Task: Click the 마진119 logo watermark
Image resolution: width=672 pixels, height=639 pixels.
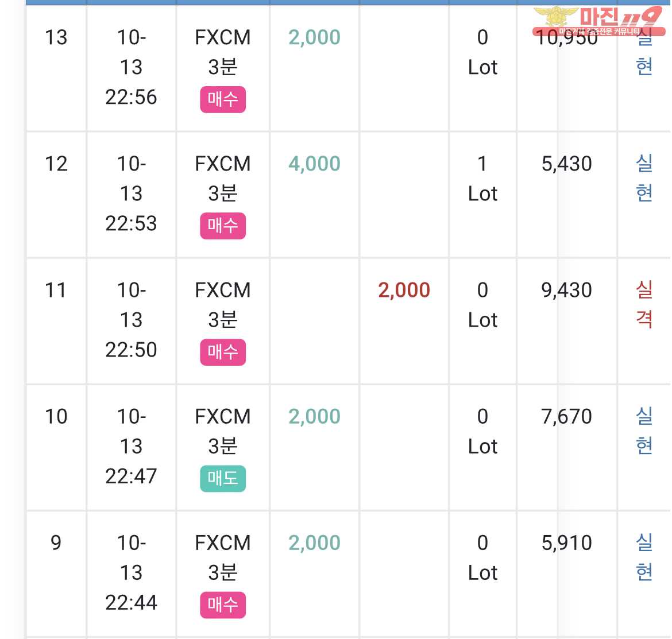Action: (x=598, y=21)
